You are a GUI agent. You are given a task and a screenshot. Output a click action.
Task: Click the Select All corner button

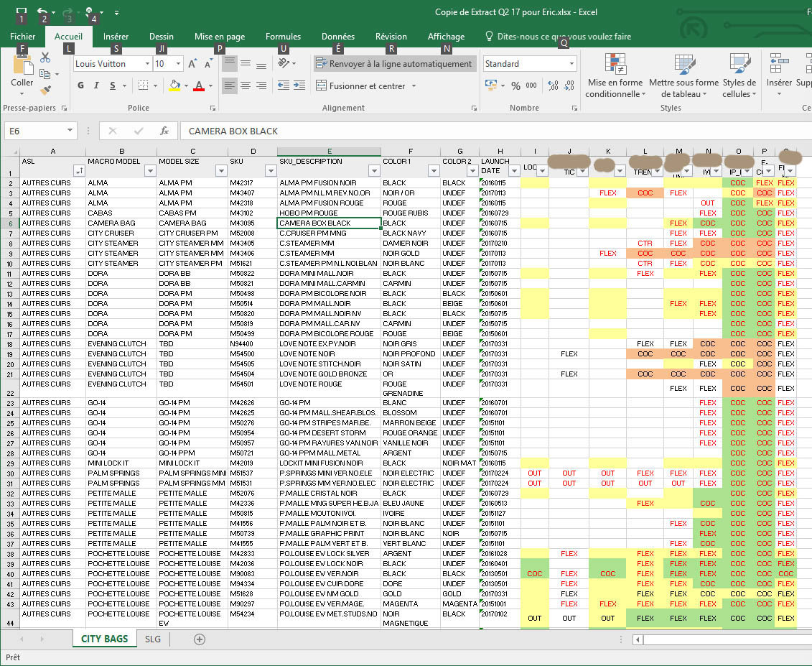10,152
